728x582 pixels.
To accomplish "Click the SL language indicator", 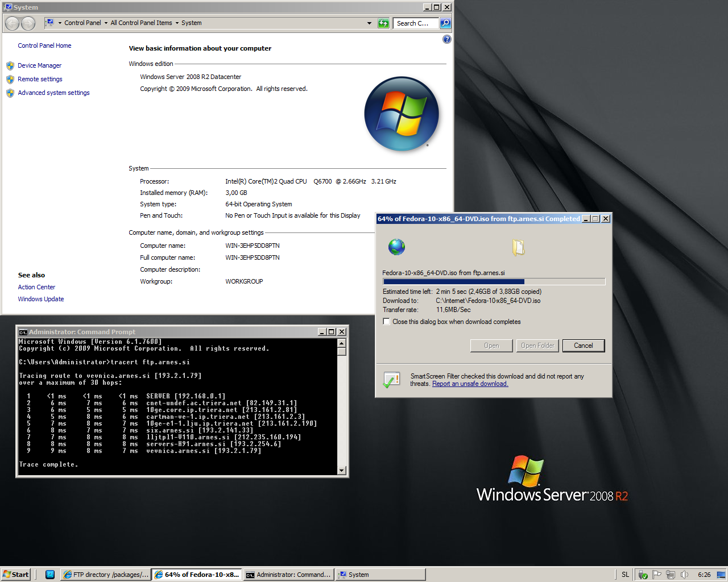I will (625, 575).
